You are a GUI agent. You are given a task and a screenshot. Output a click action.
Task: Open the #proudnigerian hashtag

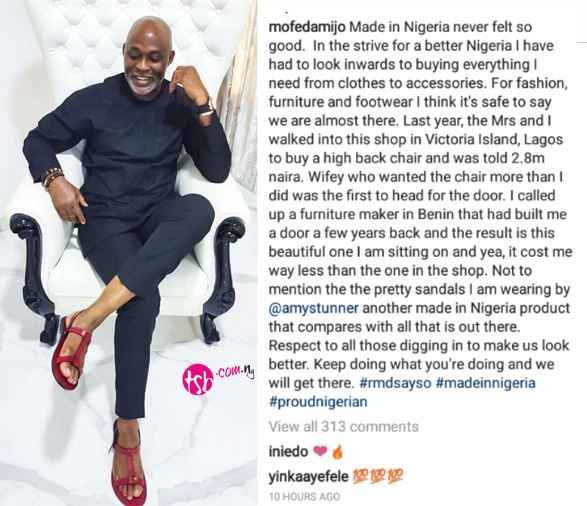[x=318, y=402]
